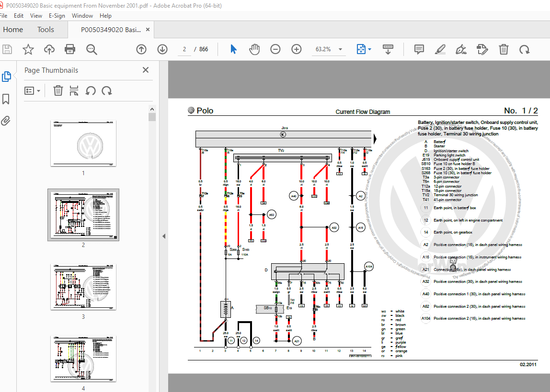Go to previous page arrow
The image size is (550, 392).
coord(141,49)
